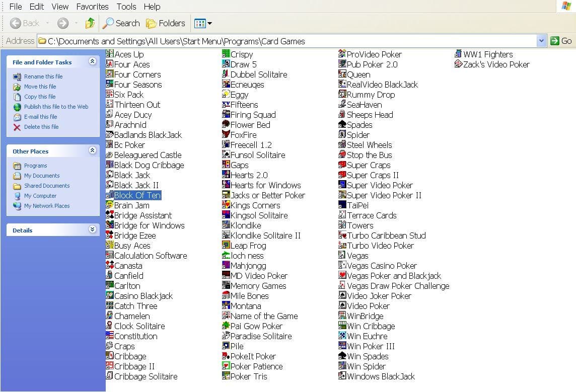Viewport: 576px width, 392px height.
Task: Click the Go button
Action: [x=561, y=41]
